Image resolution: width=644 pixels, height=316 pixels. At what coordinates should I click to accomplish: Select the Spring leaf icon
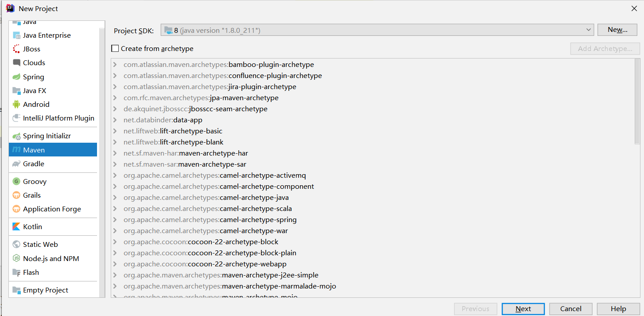(16, 77)
